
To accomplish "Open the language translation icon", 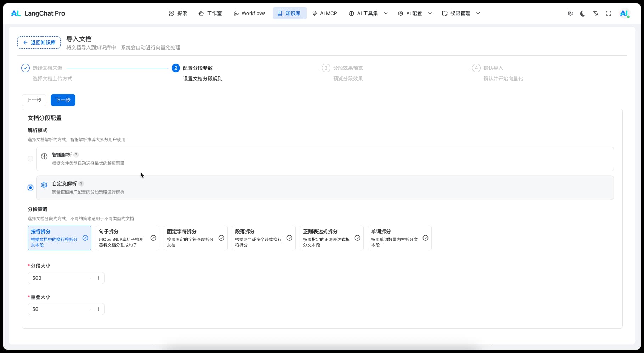I will [x=595, y=13].
